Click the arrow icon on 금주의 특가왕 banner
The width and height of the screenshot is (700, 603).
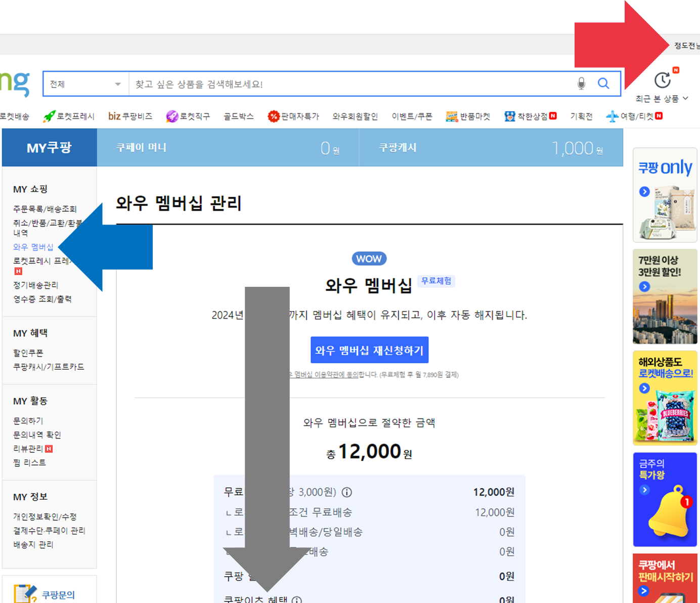click(644, 490)
